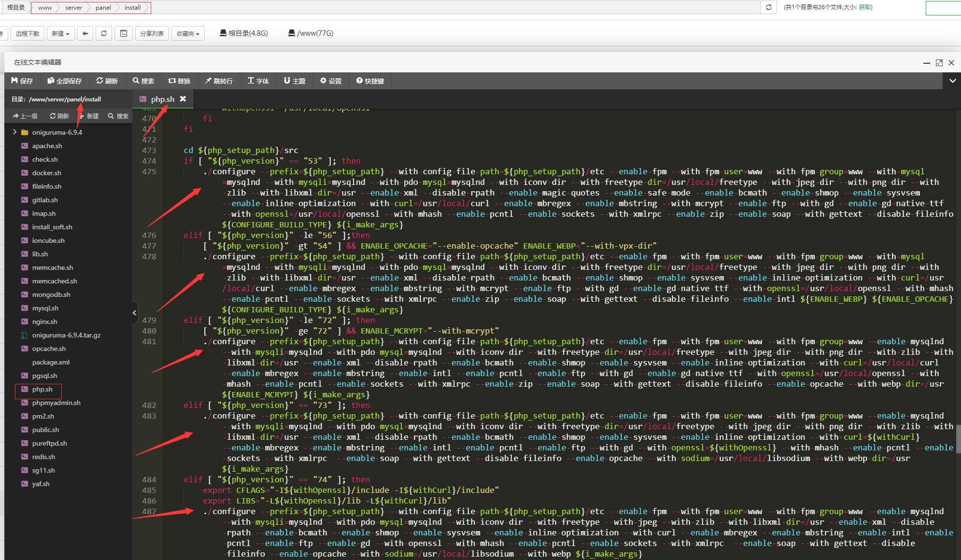This screenshot has height=560, width=961.
Task: Expand the oniguruma-6.9.4 folder
Action: [14, 132]
